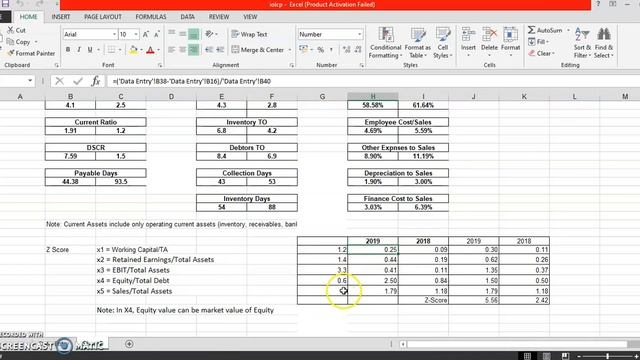
Task: Click Merge & Center
Action: pyautogui.click(x=258, y=50)
